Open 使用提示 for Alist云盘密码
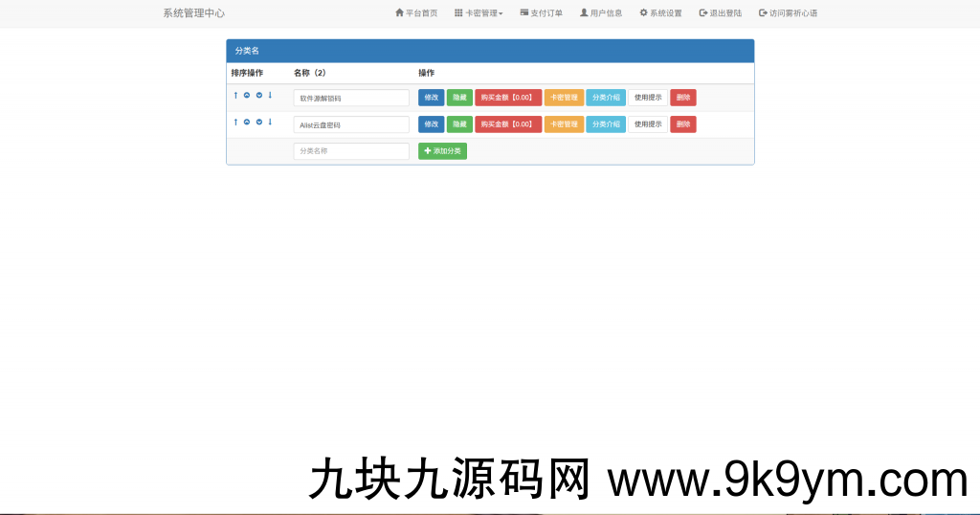Viewport: 980px width, 515px height. [648, 124]
